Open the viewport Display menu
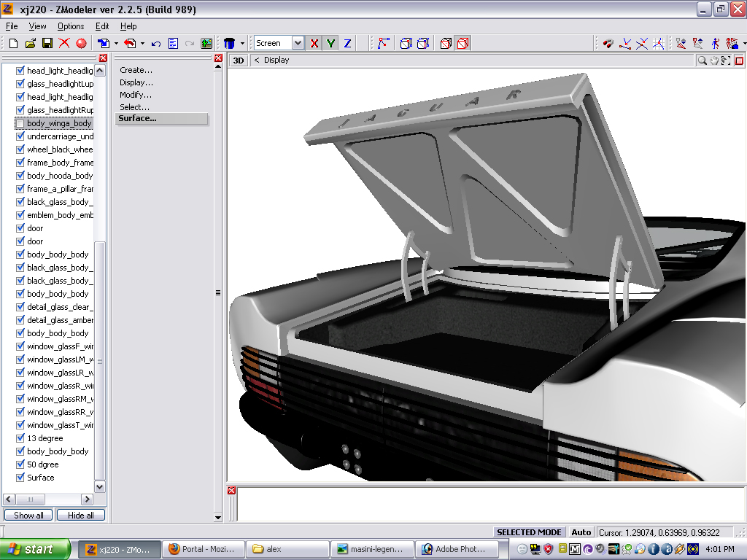Viewport: 747px width, 560px height. point(276,60)
